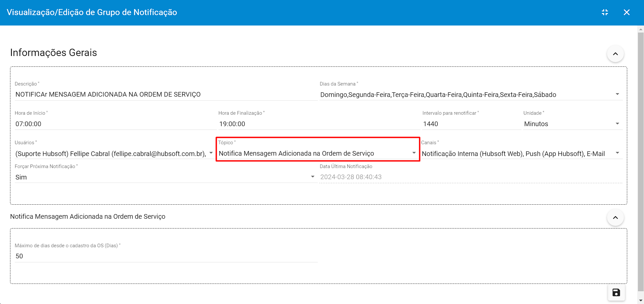
Task: Collapse the Informações Gerais section
Action: [x=615, y=54]
